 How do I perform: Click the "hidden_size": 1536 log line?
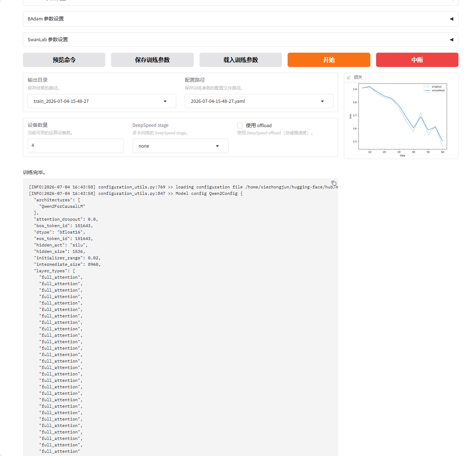tap(59, 251)
